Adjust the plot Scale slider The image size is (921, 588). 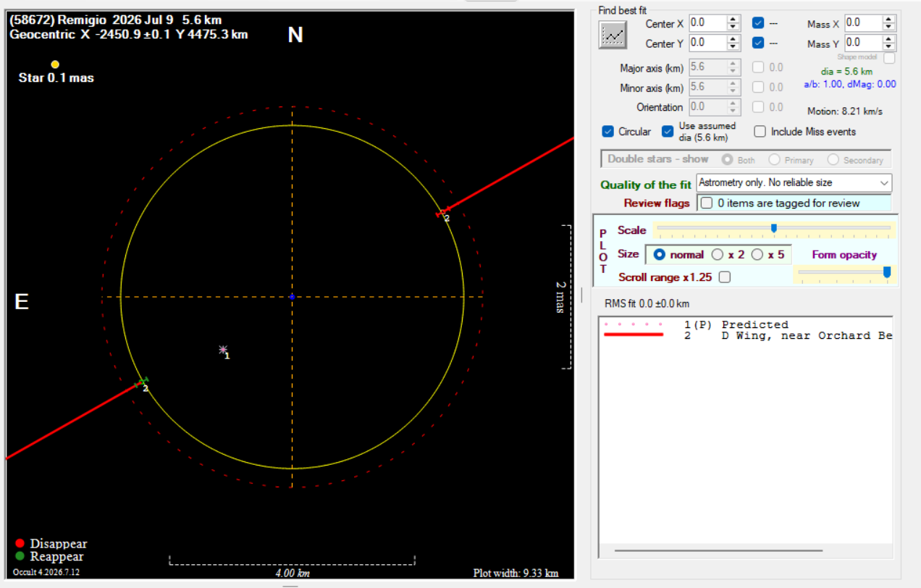[x=773, y=229]
